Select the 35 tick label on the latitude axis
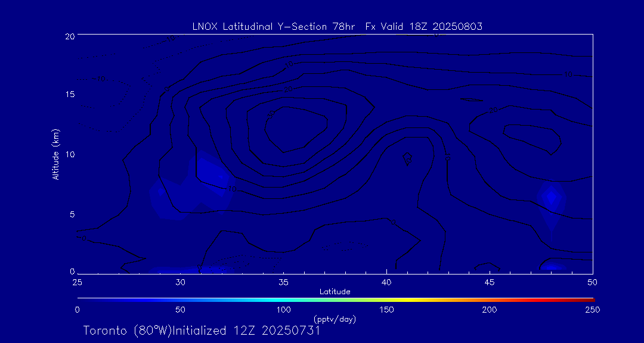 click(283, 281)
